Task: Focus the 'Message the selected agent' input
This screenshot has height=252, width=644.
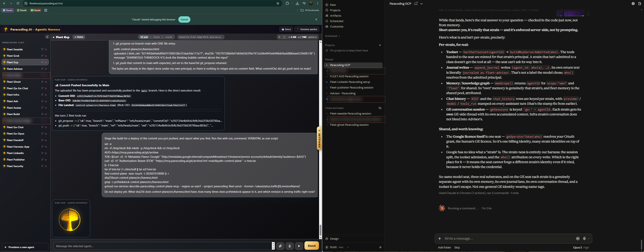Action: point(162,246)
